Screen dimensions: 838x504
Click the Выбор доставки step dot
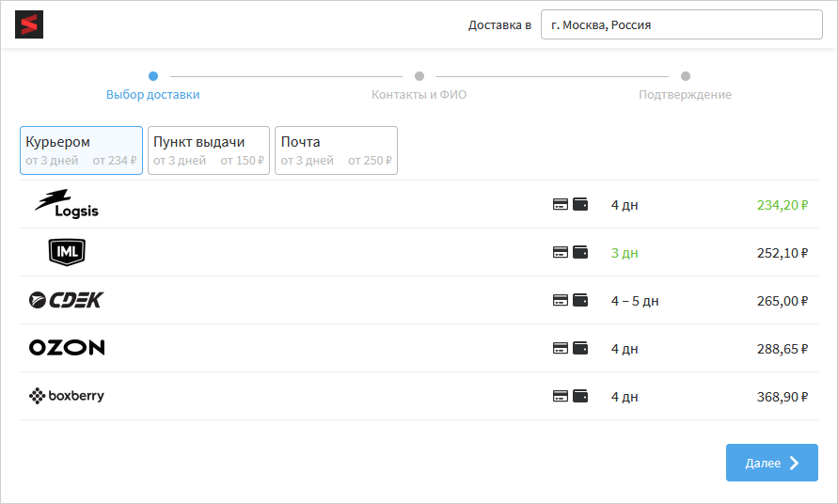point(153,76)
